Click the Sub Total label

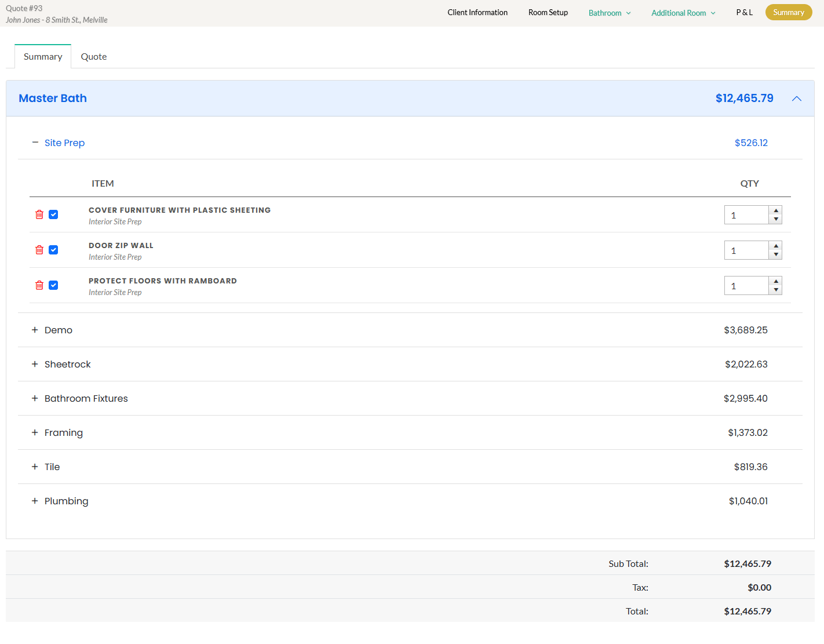(628, 563)
